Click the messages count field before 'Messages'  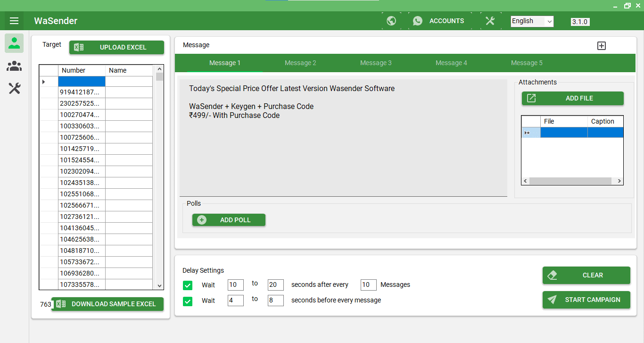369,284
